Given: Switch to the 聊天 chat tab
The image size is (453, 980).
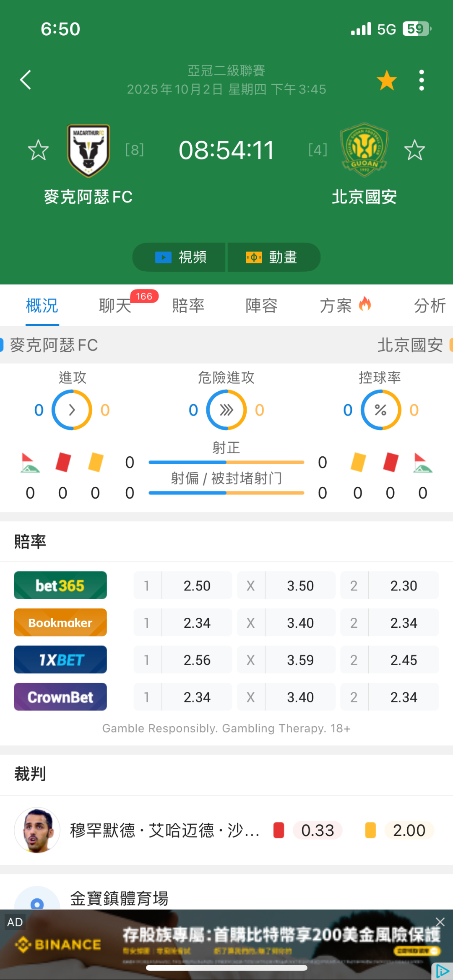Looking at the screenshot, I should [x=115, y=305].
